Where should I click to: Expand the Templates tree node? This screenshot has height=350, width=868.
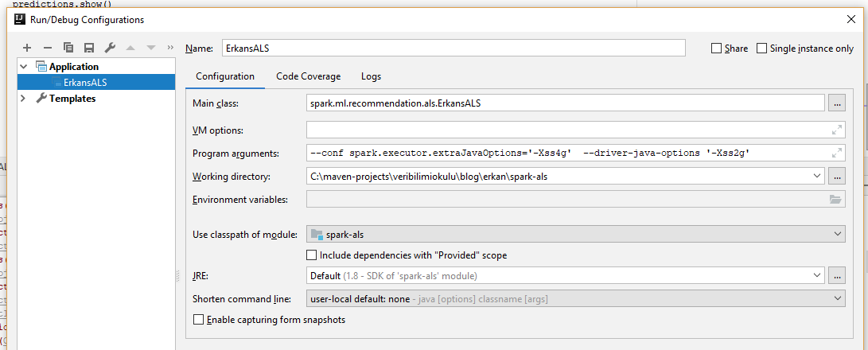pyautogui.click(x=23, y=99)
